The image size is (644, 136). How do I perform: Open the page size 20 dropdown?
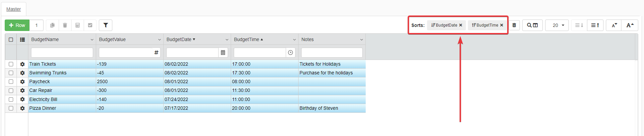(x=557, y=25)
